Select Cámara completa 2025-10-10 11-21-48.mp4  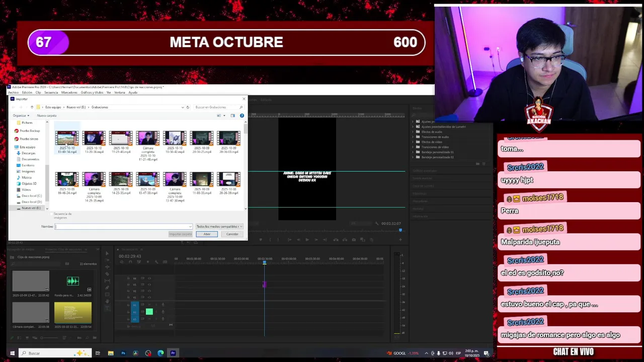click(148, 146)
